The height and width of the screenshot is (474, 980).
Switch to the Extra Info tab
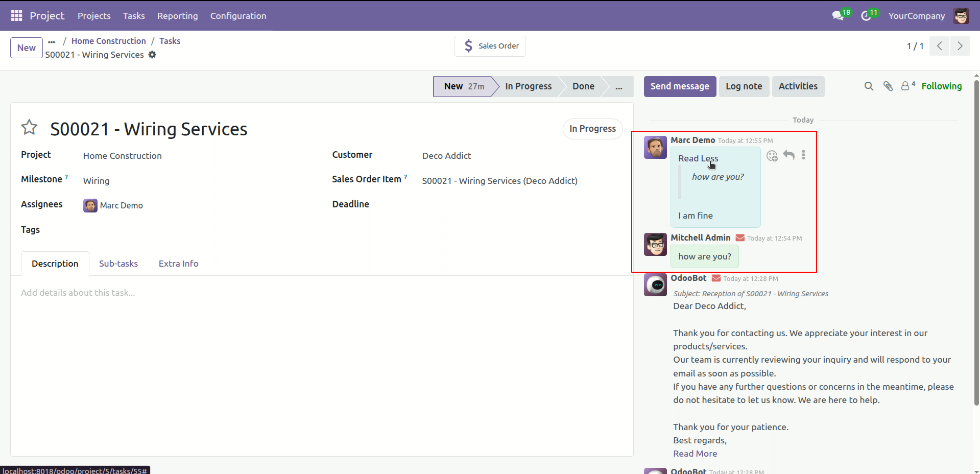178,264
